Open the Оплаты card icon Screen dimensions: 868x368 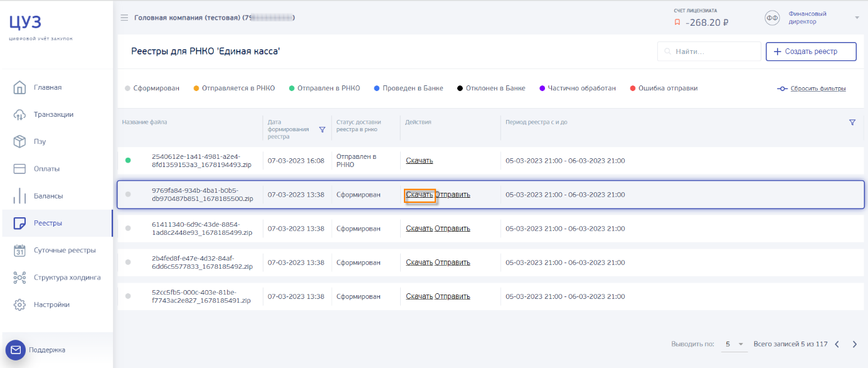(19, 168)
